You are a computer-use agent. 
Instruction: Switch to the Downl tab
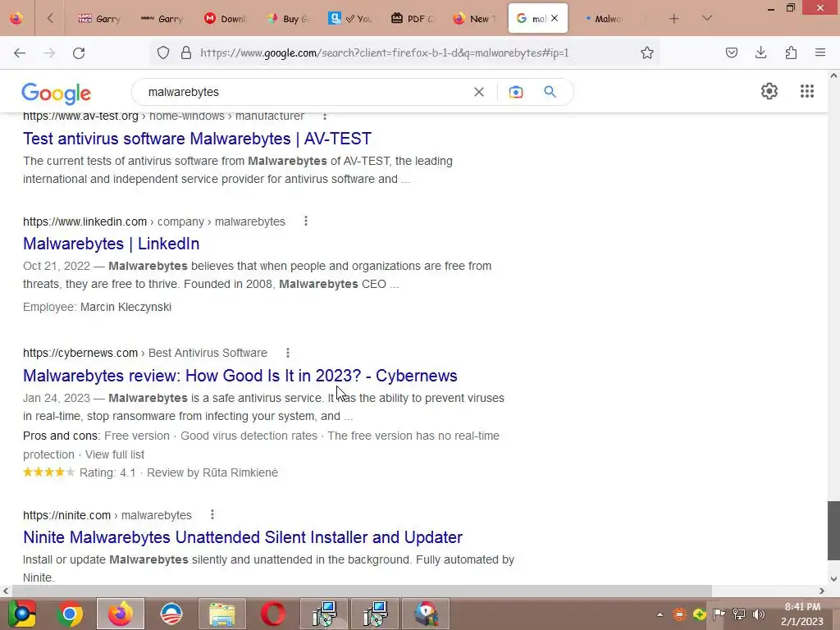click(x=225, y=19)
